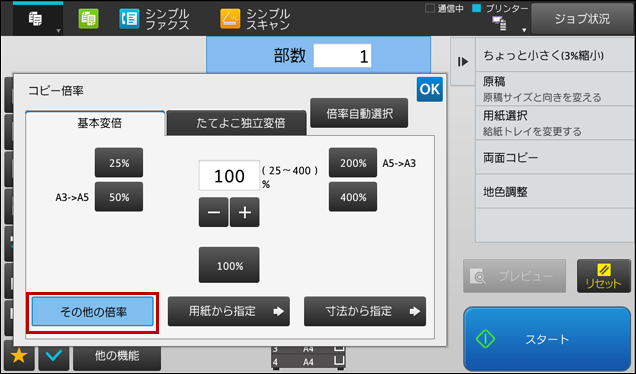
Task: Confirm copy ratio with OK button
Action: (430, 89)
